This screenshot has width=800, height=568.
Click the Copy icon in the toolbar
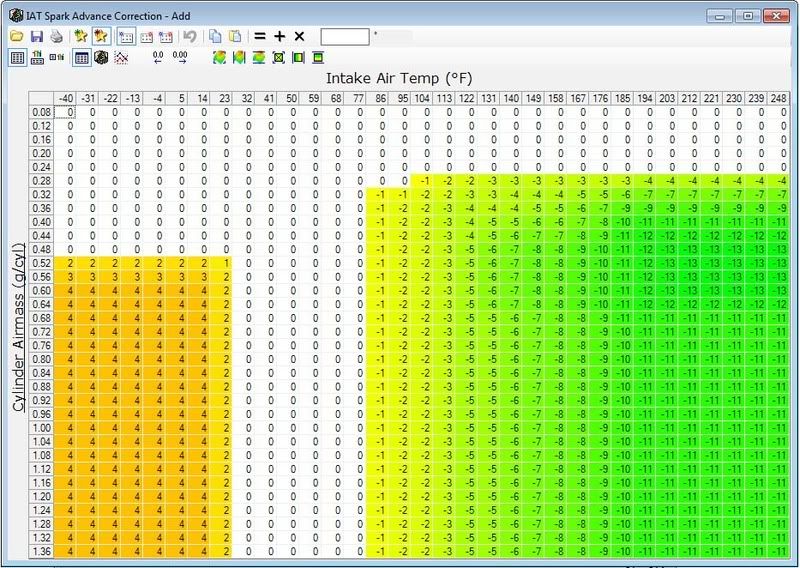[x=216, y=36]
